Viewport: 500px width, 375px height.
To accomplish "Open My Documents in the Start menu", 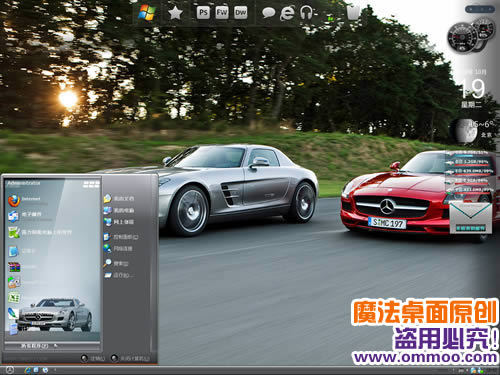I will [x=119, y=199].
